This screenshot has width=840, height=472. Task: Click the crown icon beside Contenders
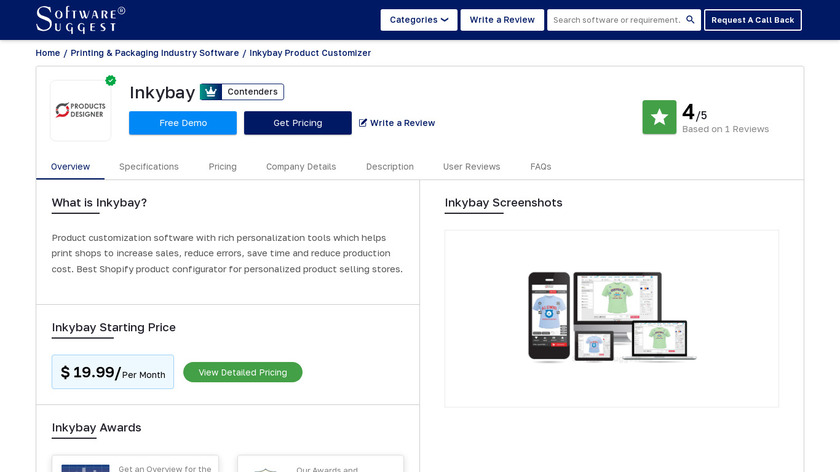(x=211, y=92)
